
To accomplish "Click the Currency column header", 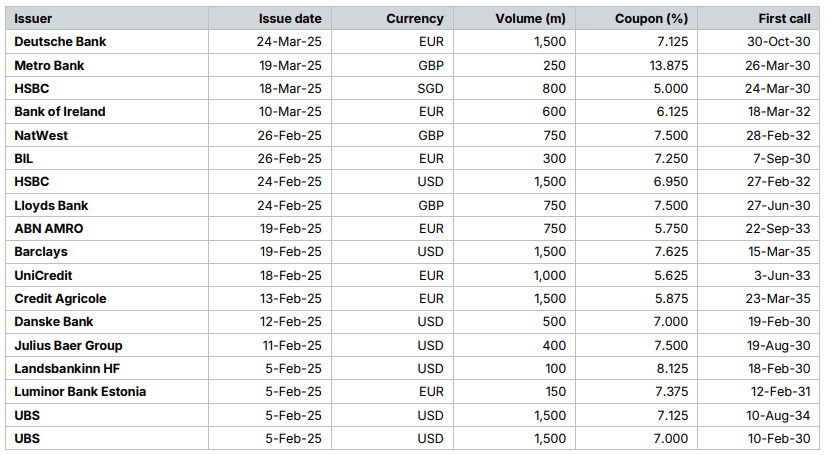I will pyautogui.click(x=415, y=19).
